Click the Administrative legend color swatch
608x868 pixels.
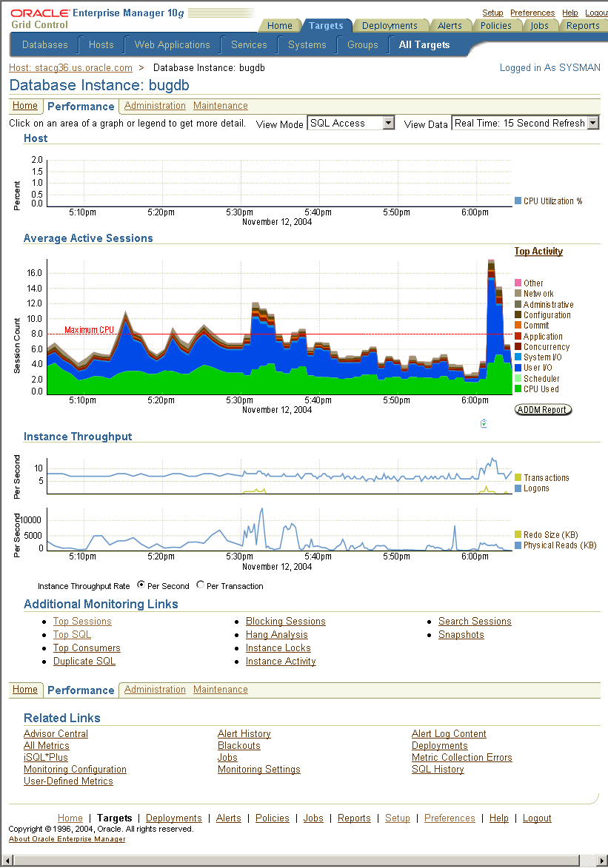tap(518, 304)
